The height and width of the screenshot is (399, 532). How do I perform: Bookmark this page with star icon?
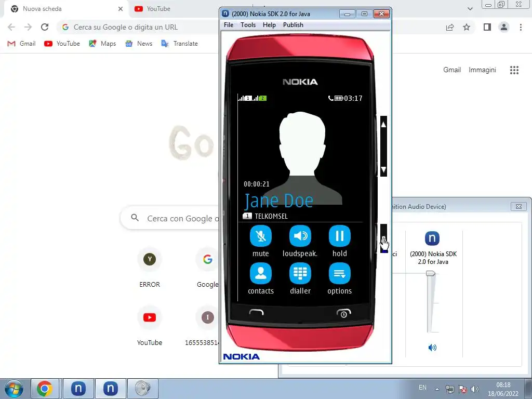click(467, 27)
